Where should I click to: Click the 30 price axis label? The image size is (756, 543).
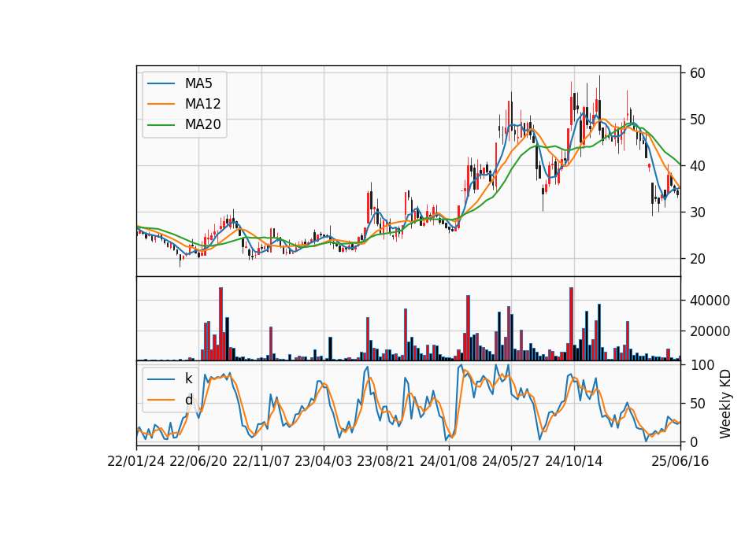[x=697, y=212]
